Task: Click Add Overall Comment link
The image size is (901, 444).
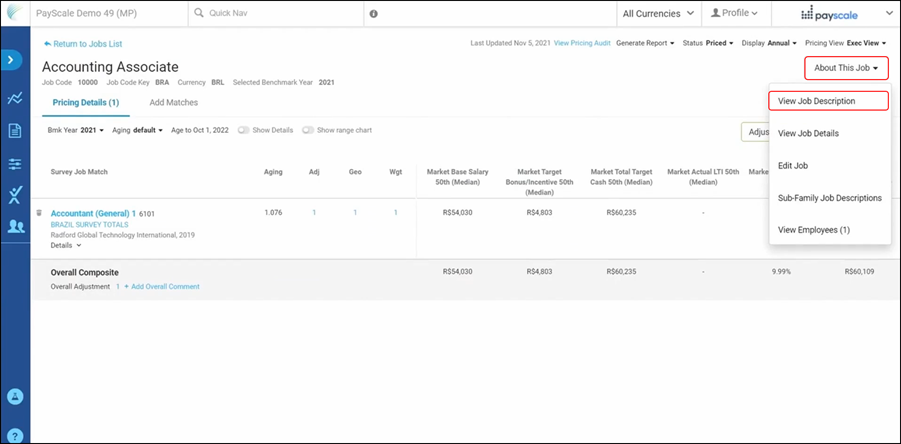Action: coord(164,287)
